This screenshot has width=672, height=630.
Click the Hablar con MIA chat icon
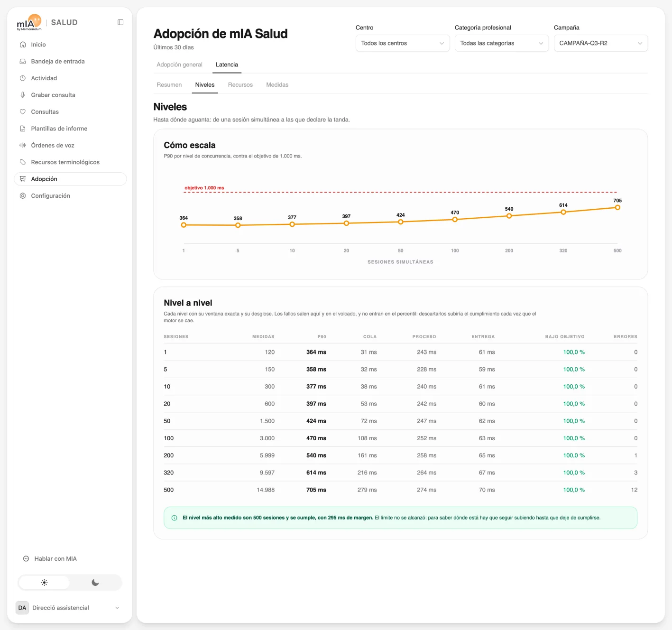[x=26, y=559]
